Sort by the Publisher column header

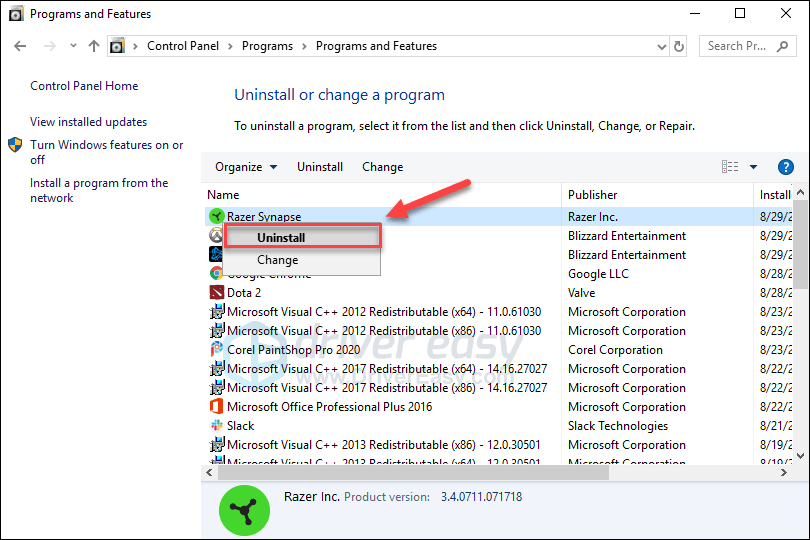593,195
